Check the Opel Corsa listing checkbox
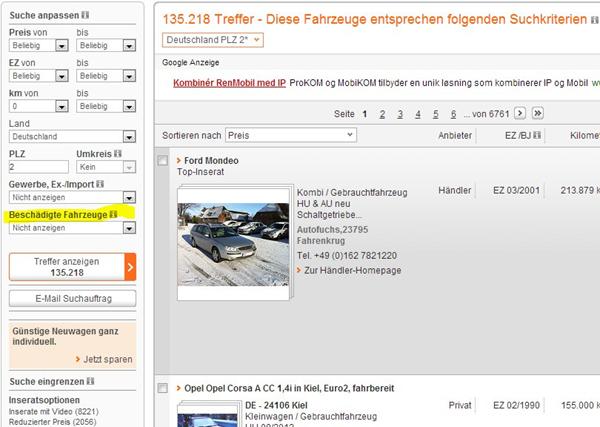Image resolution: width=600 pixels, height=427 pixels. tap(163, 387)
